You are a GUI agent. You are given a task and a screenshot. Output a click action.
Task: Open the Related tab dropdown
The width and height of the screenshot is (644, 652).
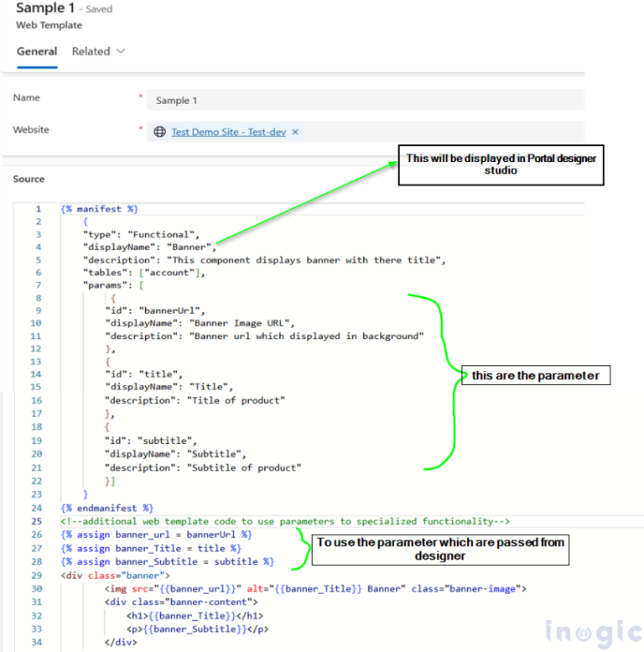click(x=98, y=51)
